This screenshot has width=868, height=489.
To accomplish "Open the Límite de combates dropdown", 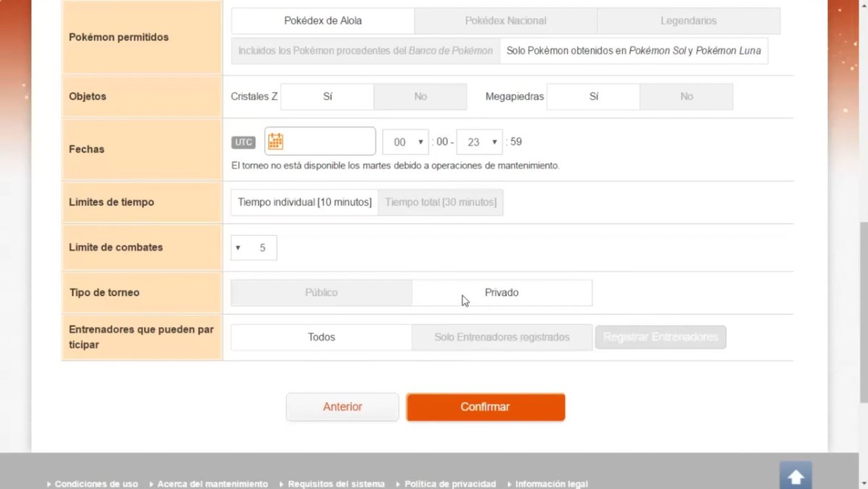I will (x=254, y=247).
